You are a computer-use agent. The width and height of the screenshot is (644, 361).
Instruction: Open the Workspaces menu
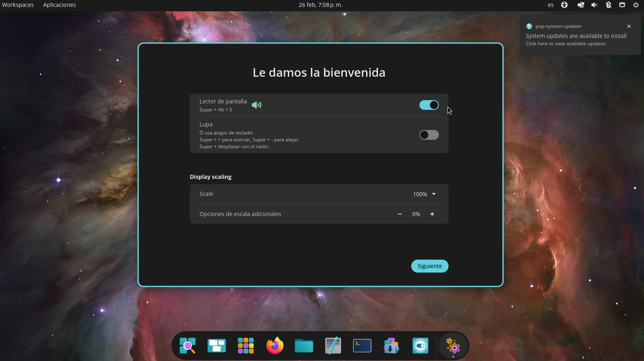[x=18, y=5]
